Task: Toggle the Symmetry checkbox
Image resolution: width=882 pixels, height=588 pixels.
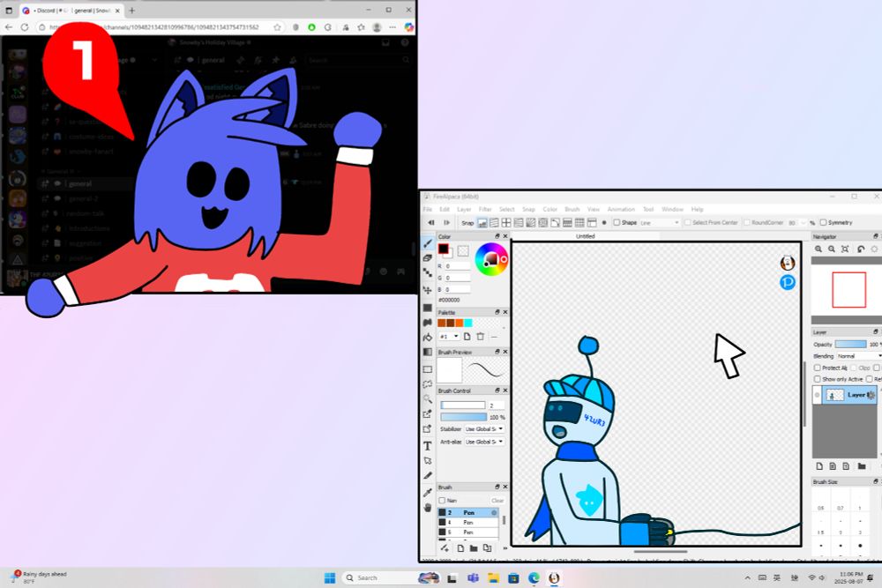Action: click(823, 223)
